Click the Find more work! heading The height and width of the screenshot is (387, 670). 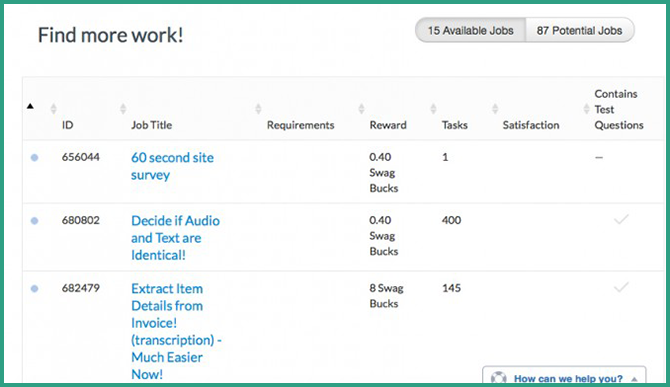[x=111, y=35]
